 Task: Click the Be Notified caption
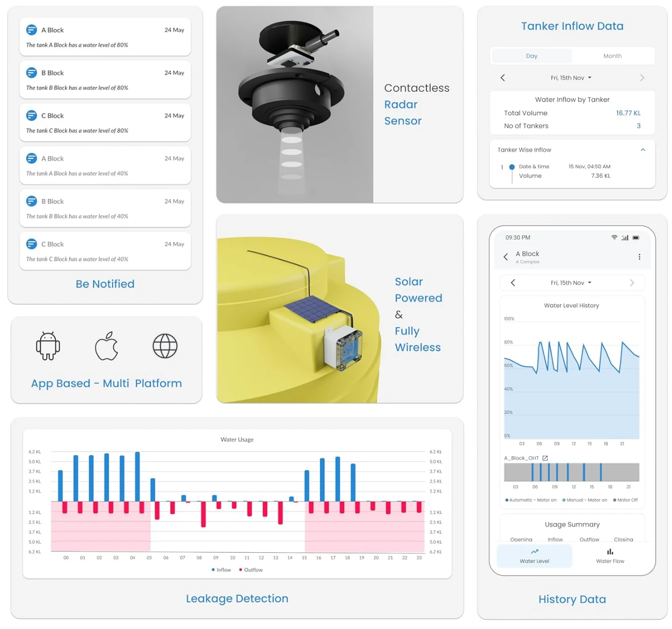point(105,284)
